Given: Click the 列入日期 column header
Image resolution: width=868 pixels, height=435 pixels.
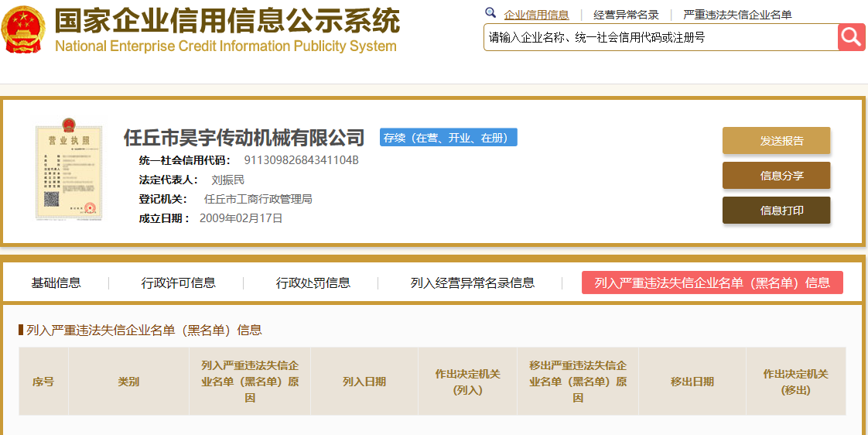Looking at the screenshot, I should (364, 382).
